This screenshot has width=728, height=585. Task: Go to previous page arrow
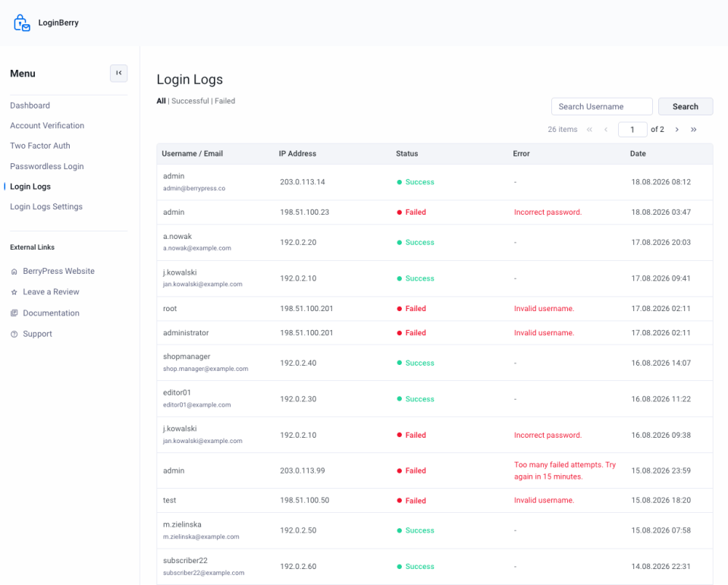tap(606, 130)
